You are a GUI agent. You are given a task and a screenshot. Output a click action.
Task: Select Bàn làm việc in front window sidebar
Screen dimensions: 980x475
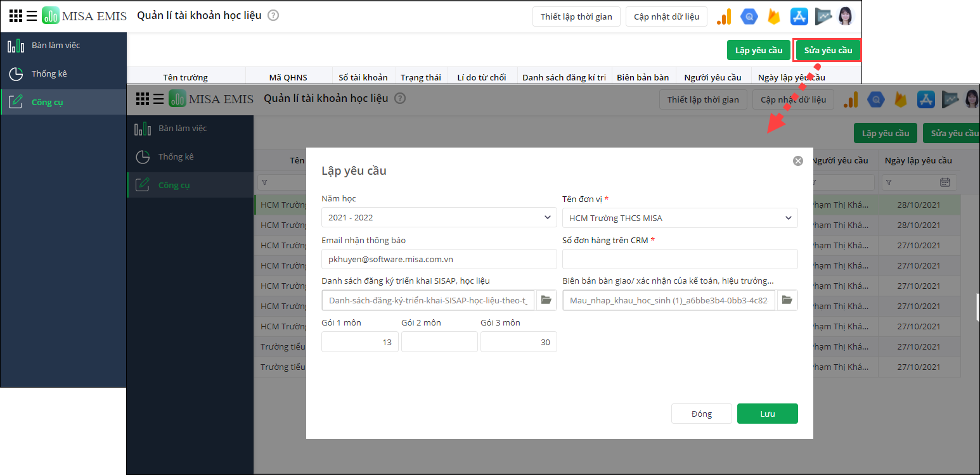190,129
